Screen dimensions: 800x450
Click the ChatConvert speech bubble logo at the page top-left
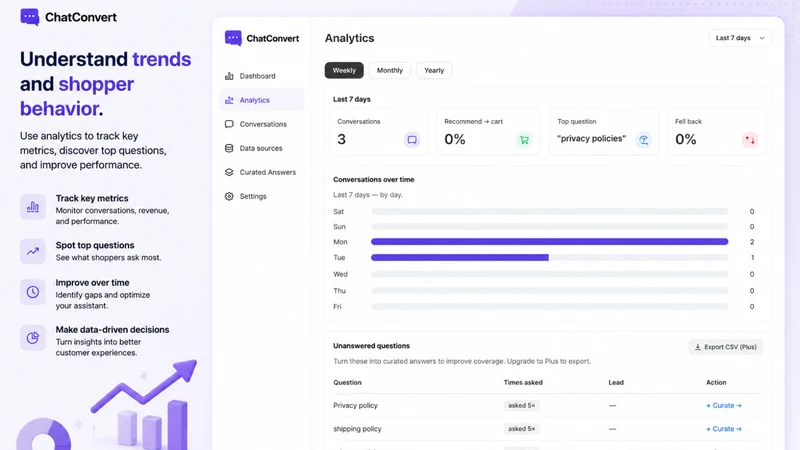point(30,17)
